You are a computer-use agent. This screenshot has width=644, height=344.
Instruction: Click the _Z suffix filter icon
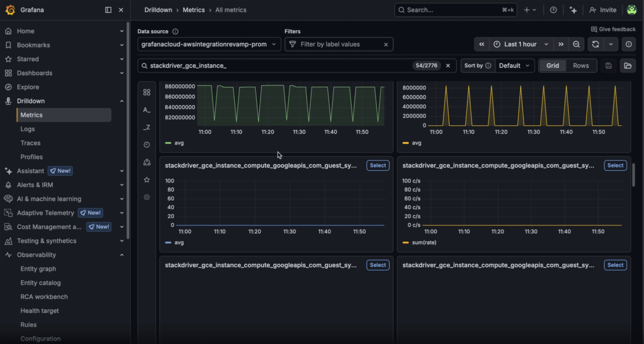147,127
